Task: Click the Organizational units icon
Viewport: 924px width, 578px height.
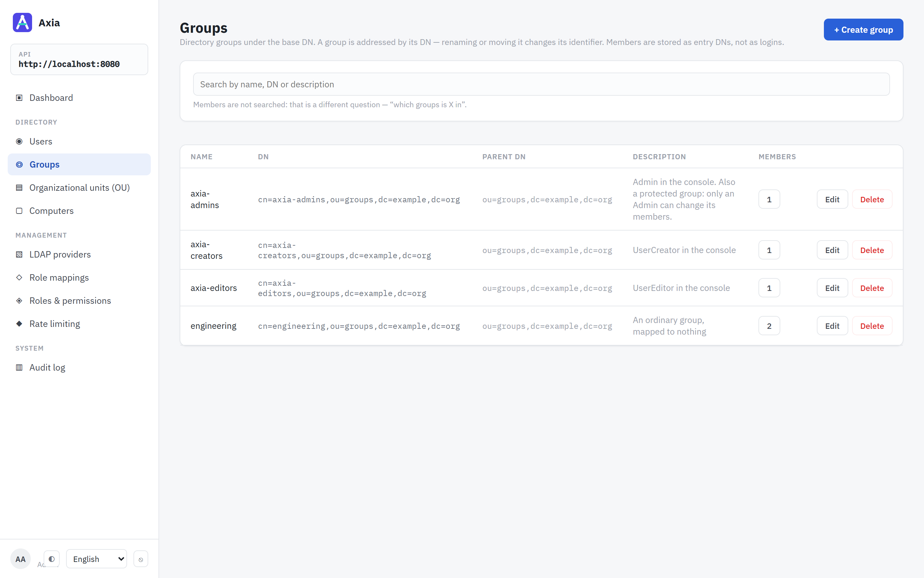Action: click(19, 188)
